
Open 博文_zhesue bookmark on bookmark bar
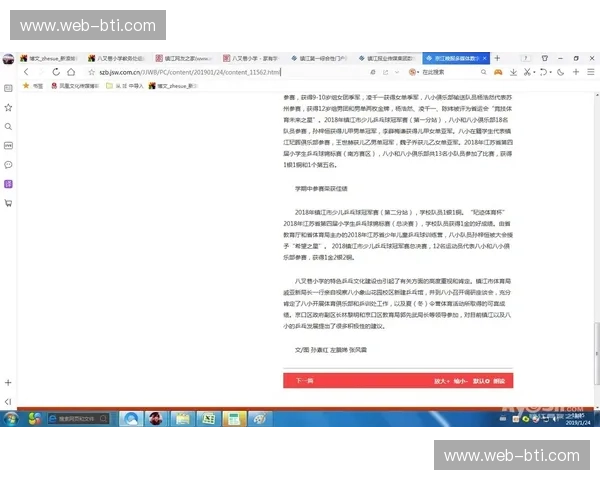pyautogui.click(x=173, y=86)
